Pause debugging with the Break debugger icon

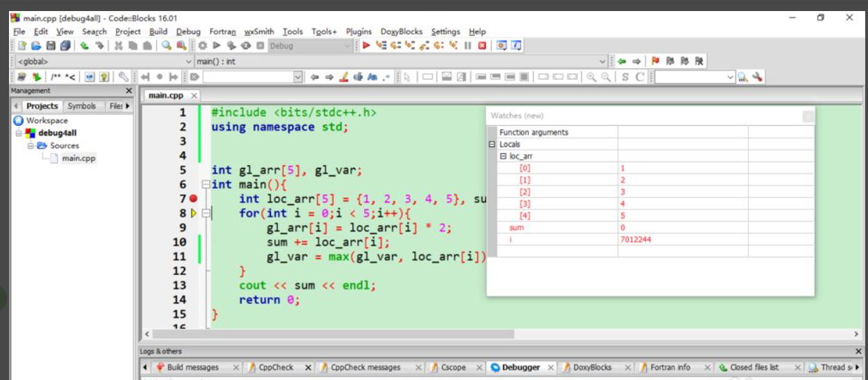tap(468, 46)
